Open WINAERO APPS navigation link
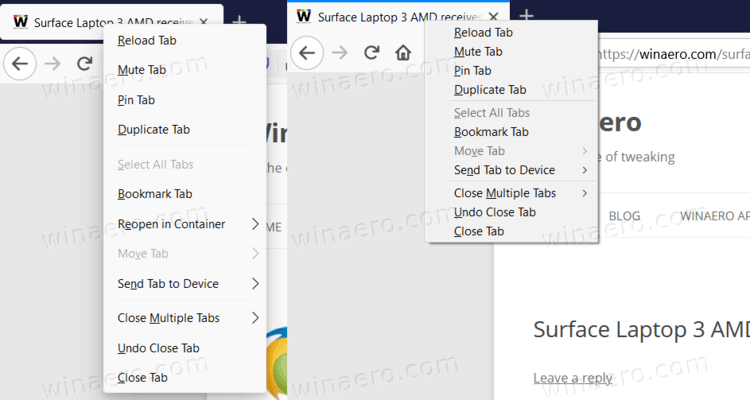The width and height of the screenshot is (750, 400). click(715, 216)
